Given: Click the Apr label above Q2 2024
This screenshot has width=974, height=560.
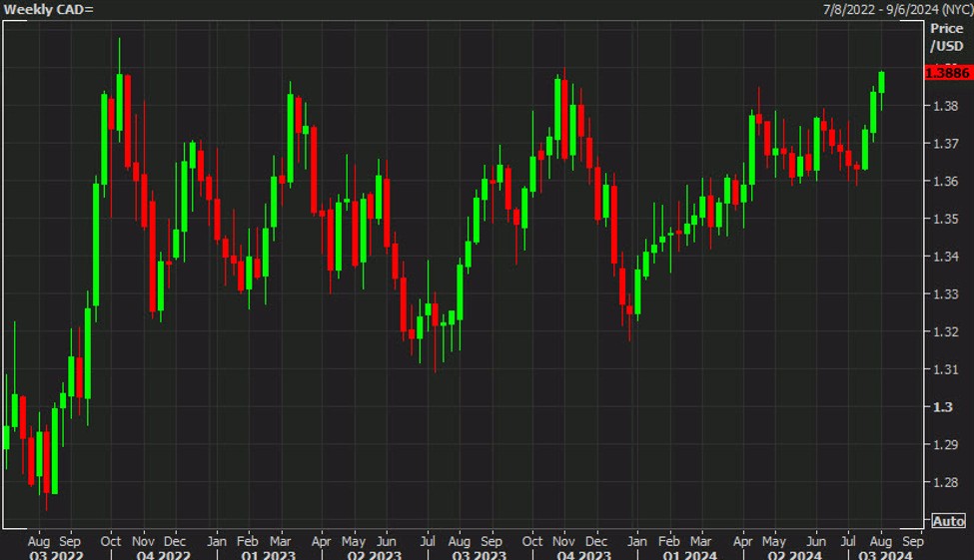Looking at the screenshot, I should pyautogui.click(x=742, y=540).
